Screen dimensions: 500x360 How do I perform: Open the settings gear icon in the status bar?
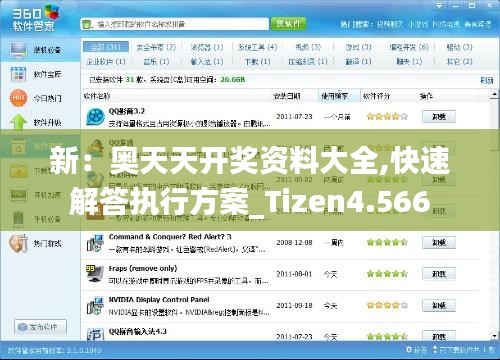[409, 350]
